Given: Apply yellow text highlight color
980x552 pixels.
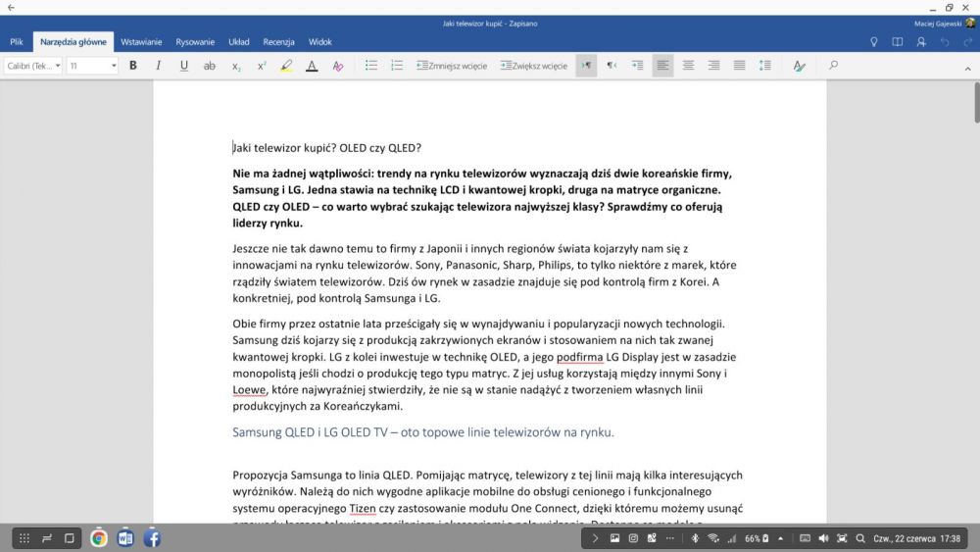Looking at the screenshot, I should [x=286, y=66].
